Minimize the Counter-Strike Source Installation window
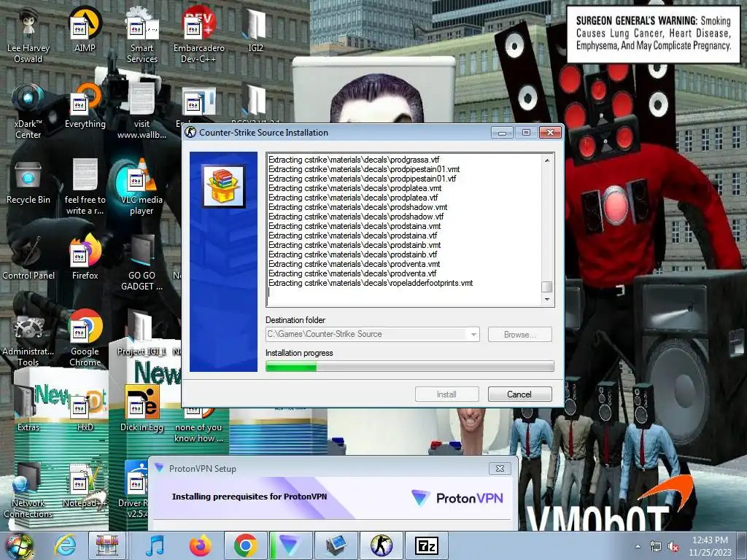Screen dimensions: 747x560 502,133
